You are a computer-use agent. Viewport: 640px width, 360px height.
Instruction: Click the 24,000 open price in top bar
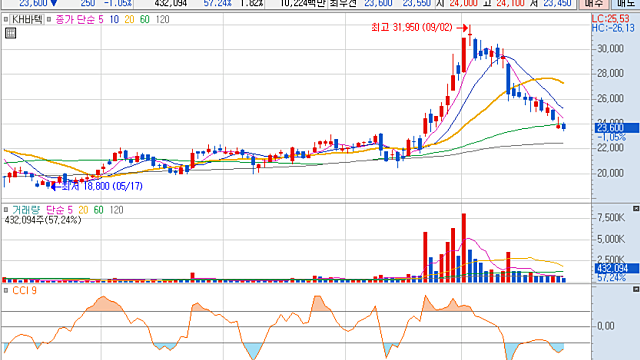[x=463, y=3]
